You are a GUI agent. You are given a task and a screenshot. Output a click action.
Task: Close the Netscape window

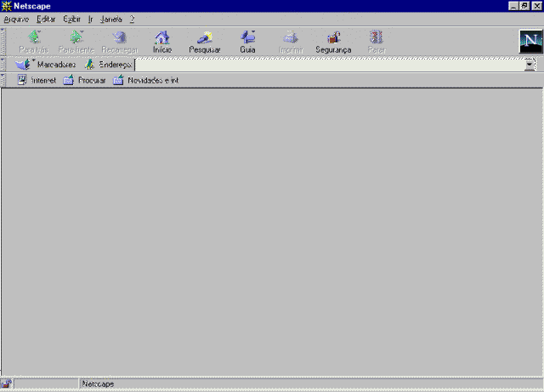point(536,6)
